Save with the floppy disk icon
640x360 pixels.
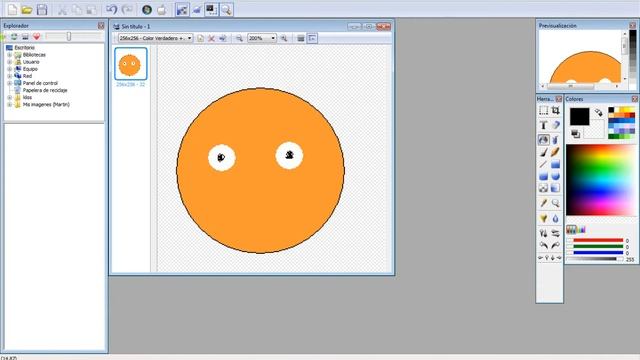point(42,9)
